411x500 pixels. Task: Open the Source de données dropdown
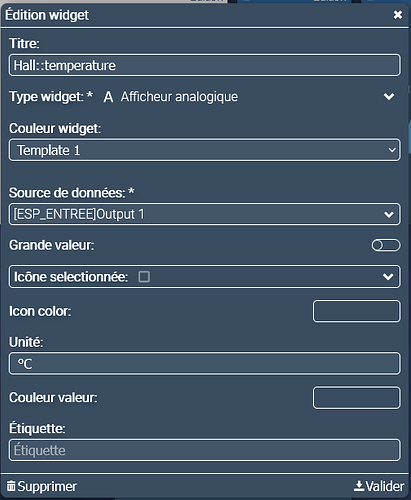[205, 214]
